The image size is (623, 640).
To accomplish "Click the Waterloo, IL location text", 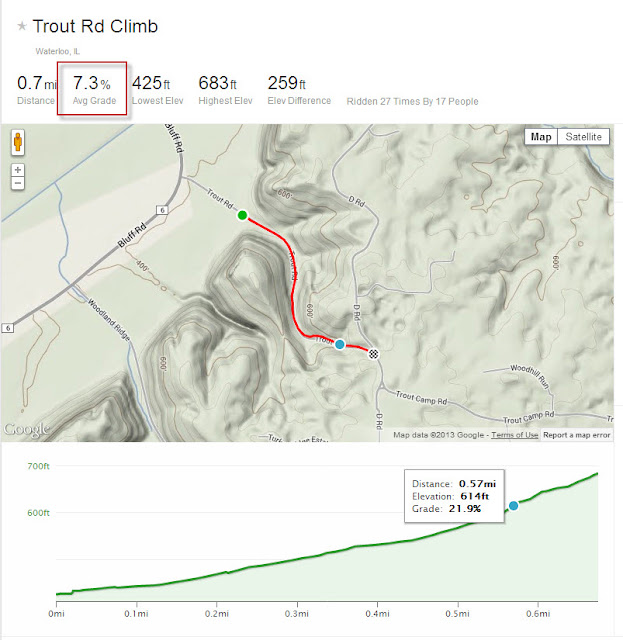I will tap(58, 51).
